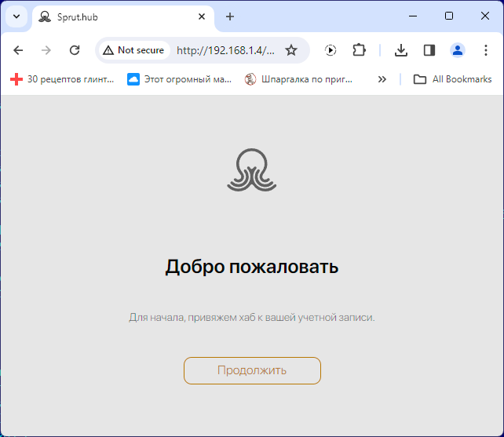
Task: Maximize the Chrome window
Action: point(449,16)
